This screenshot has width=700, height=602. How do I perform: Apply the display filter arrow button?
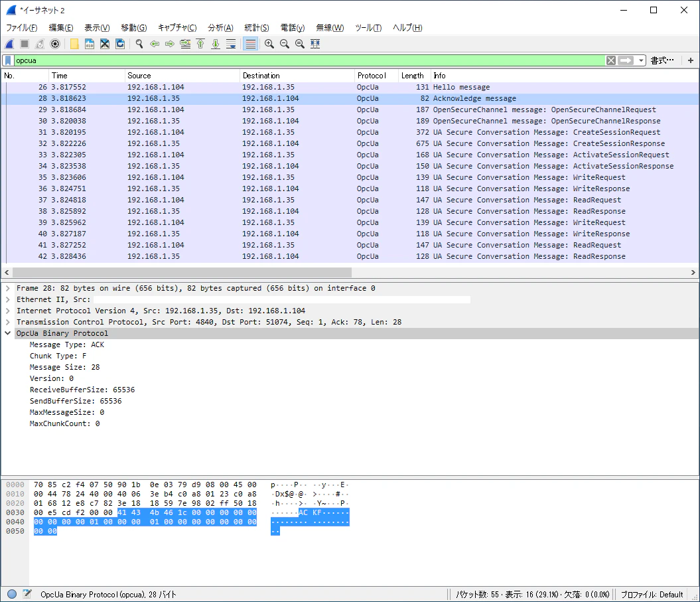626,60
